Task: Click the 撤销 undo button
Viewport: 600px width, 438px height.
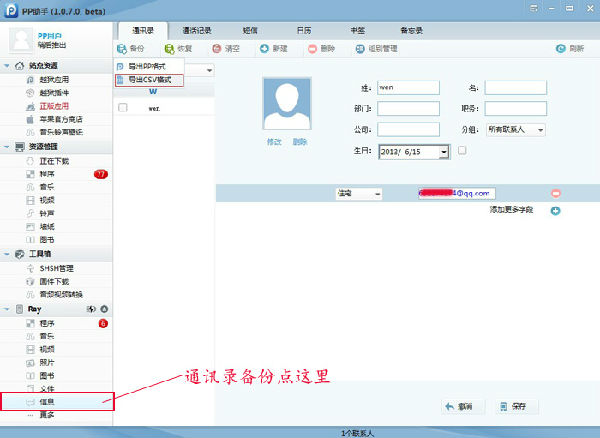Action: point(463,407)
